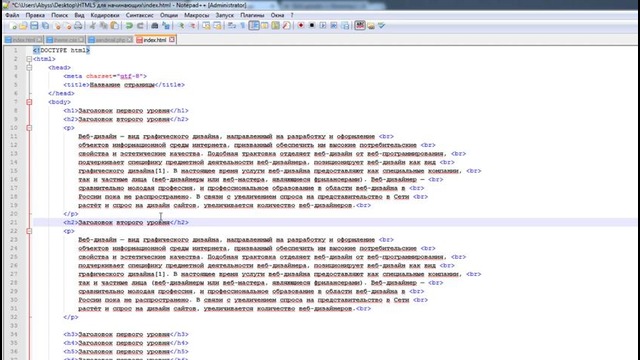
Task: Click the spell-check ABC plugin icon
Action: [360, 26]
